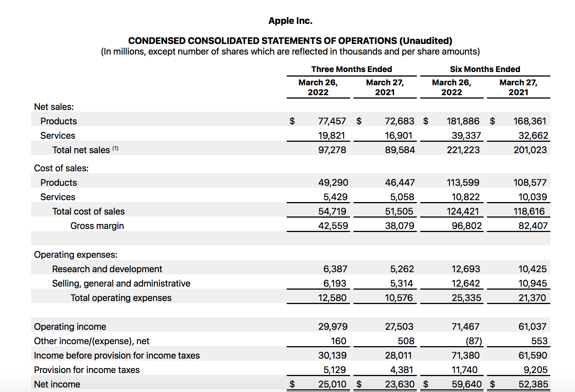Click the gross margin value 38,079
This screenshot has height=392, width=575.
pos(399,226)
